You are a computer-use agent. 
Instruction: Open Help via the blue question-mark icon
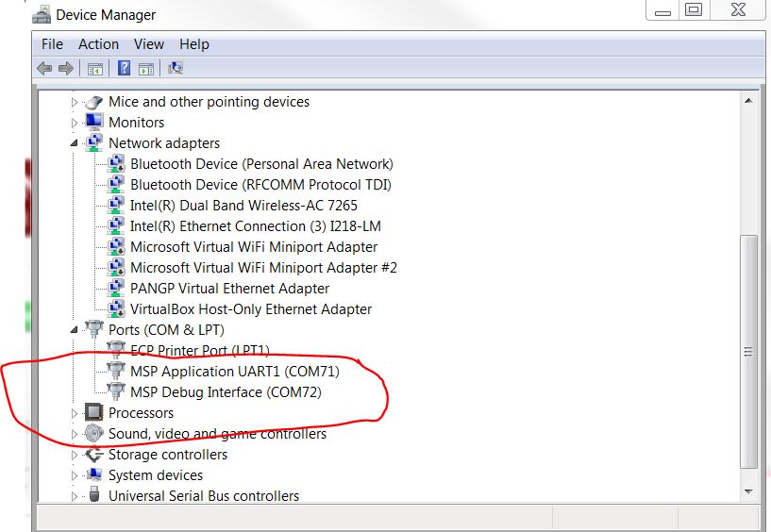(x=124, y=68)
